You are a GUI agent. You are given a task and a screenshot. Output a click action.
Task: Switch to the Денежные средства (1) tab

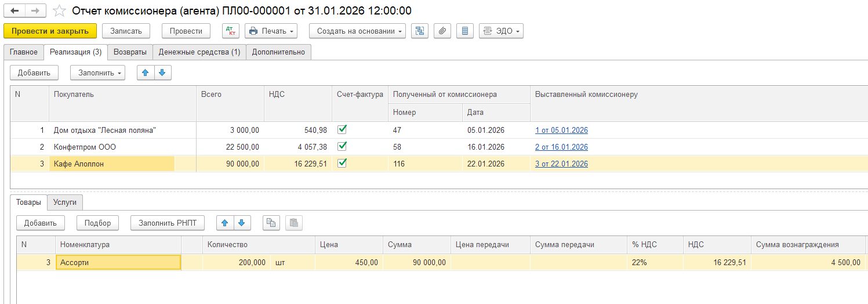(x=199, y=52)
